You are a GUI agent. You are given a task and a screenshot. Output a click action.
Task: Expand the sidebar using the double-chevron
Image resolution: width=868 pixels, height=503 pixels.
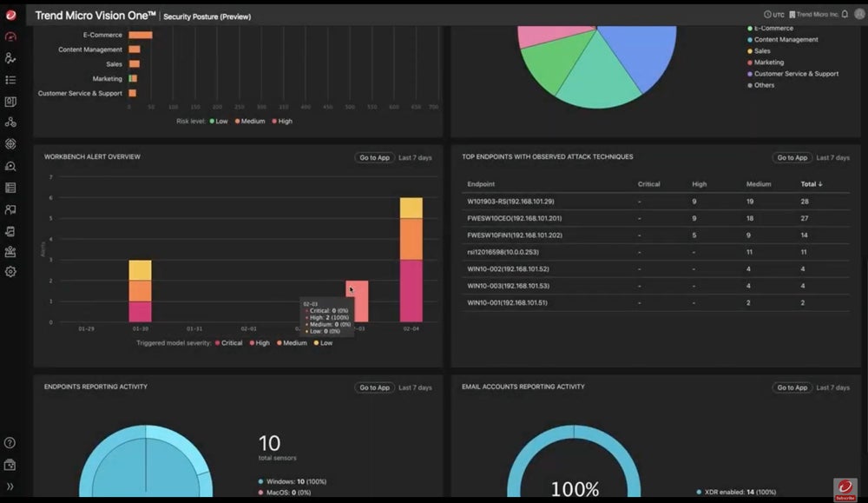[10, 486]
